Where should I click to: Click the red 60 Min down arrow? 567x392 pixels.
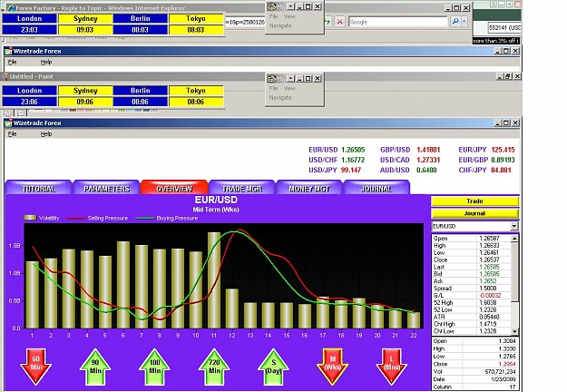point(35,367)
